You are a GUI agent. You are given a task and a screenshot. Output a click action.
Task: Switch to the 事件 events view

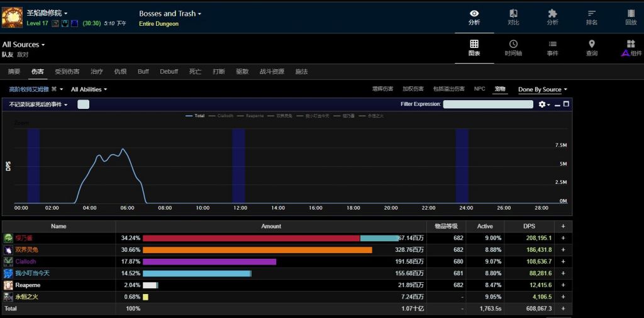pos(552,48)
